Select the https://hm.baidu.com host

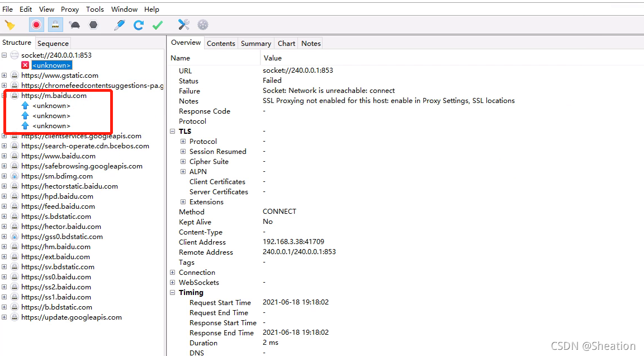56,247
